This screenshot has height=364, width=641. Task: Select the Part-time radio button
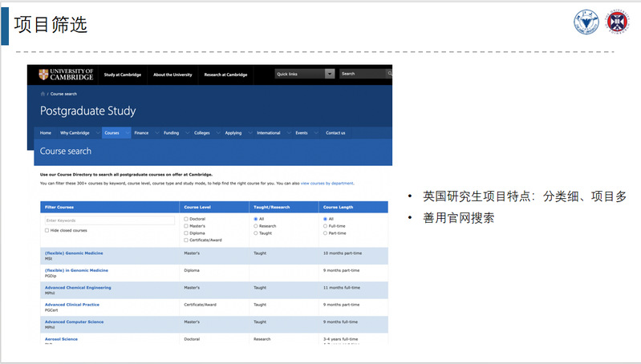point(325,233)
